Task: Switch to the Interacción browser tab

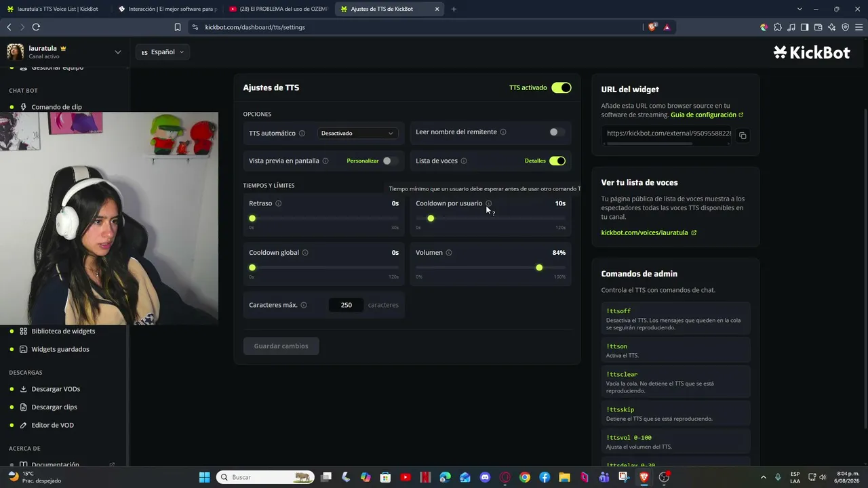Action: [x=166, y=9]
